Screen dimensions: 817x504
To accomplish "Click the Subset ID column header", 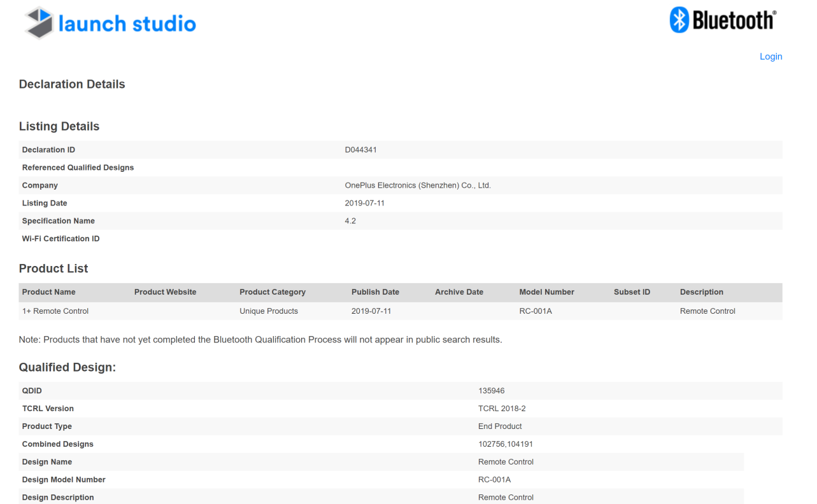I will (x=632, y=292).
